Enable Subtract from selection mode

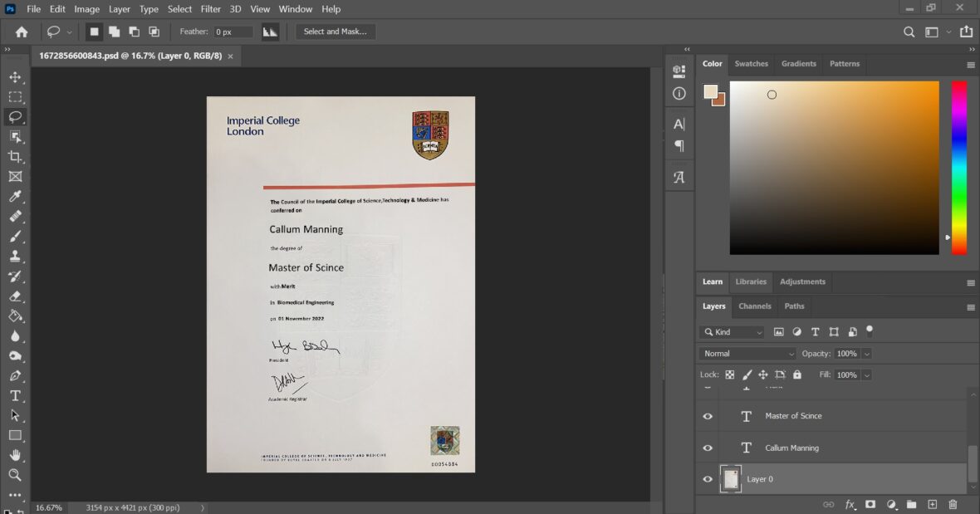(x=134, y=32)
